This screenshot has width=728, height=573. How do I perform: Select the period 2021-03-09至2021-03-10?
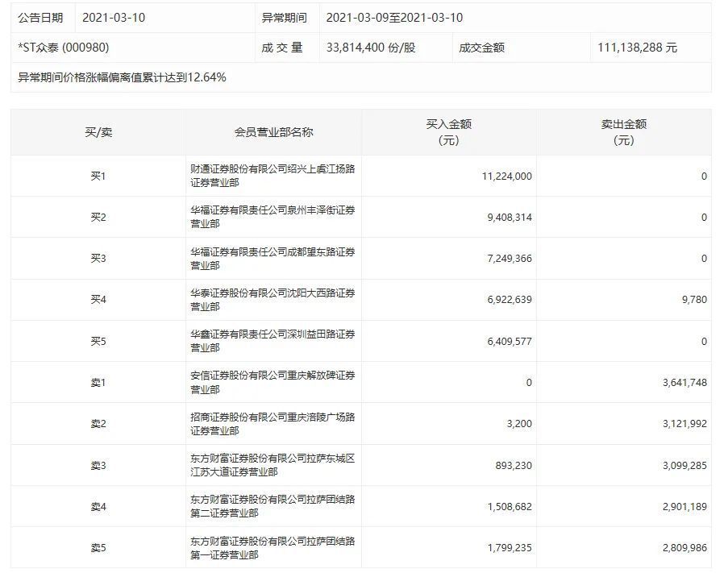[394, 18]
